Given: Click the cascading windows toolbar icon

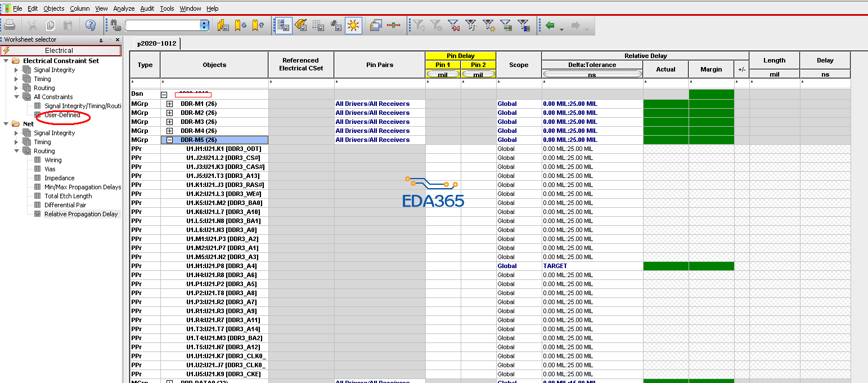Looking at the screenshot, I should click(376, 25).
